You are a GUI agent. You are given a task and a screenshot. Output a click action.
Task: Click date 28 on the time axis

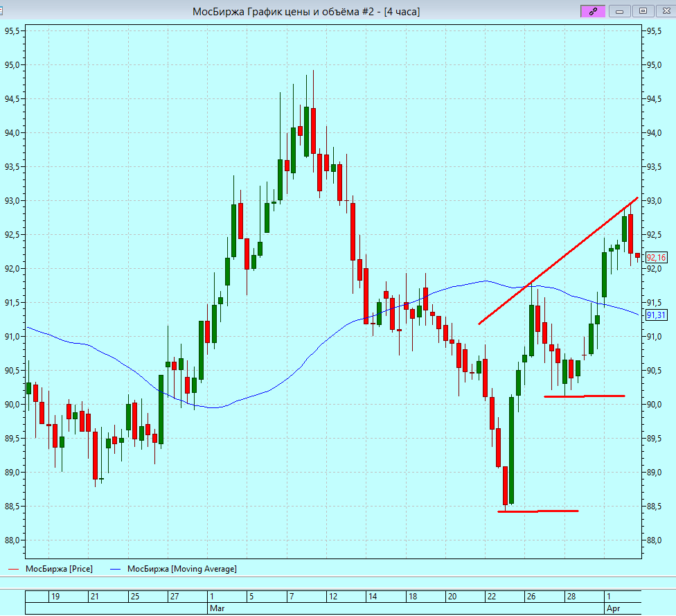(571, 597)
